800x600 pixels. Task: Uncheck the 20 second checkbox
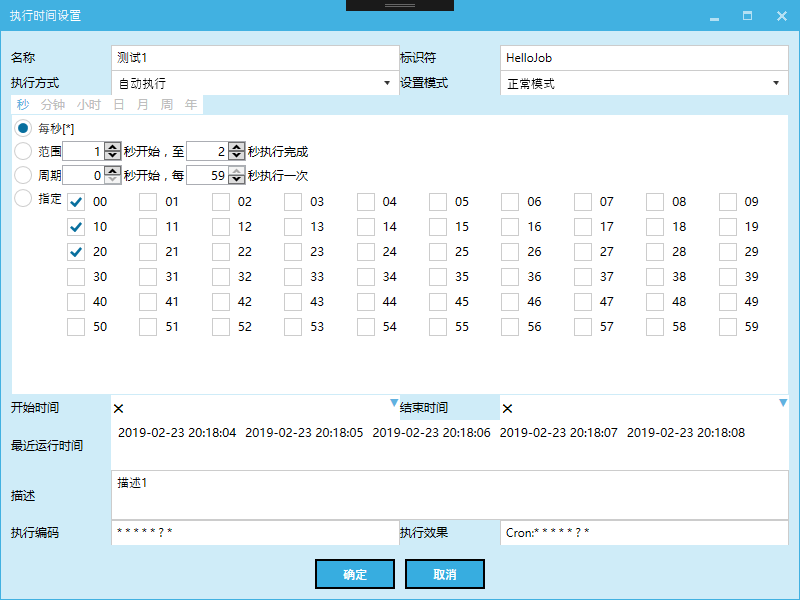click(76, 252)
